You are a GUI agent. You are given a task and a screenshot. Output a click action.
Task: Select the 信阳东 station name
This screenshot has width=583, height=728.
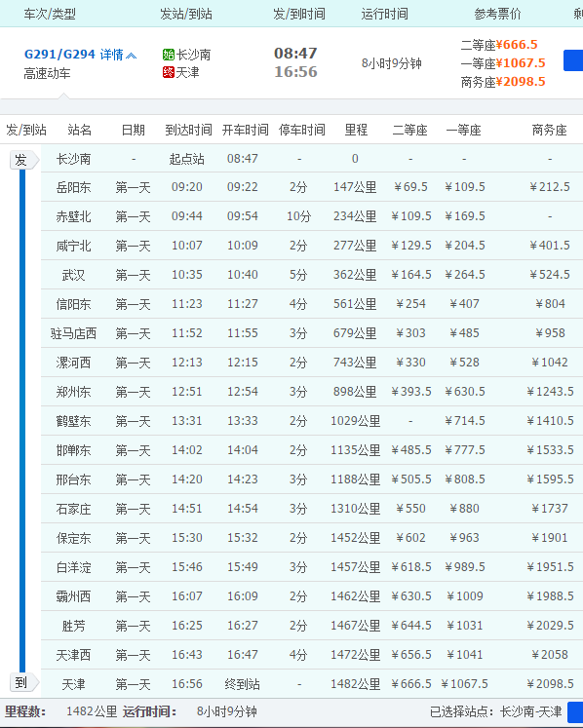pos(73,304)
